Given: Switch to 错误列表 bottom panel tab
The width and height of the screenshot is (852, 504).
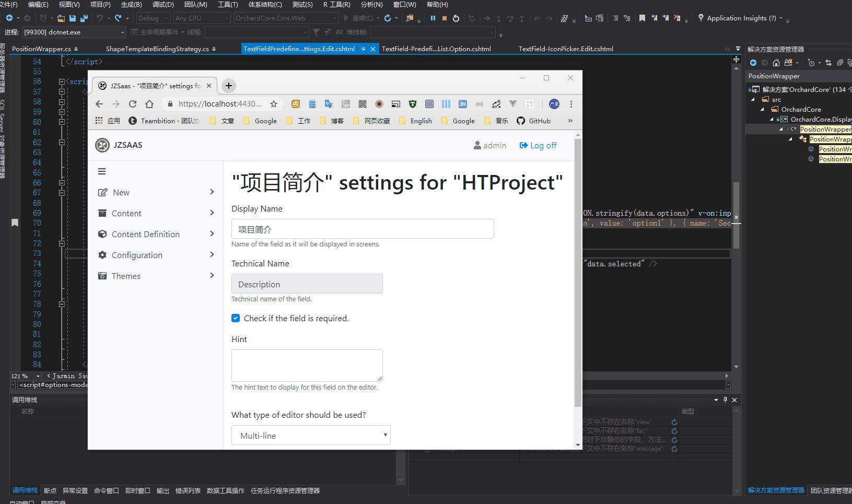Looking at the screenshot, I should point(188,490).
